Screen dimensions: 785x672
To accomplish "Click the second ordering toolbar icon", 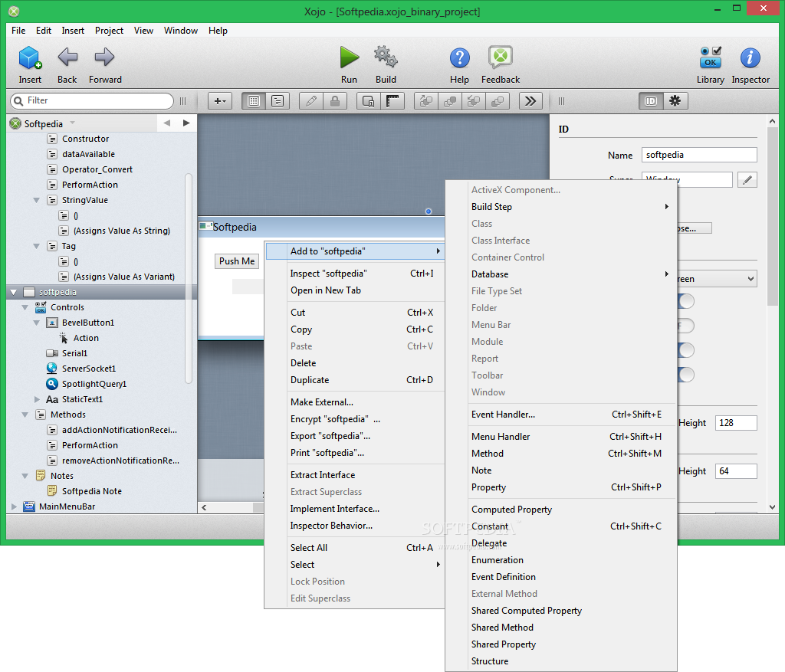I will 450,101.
